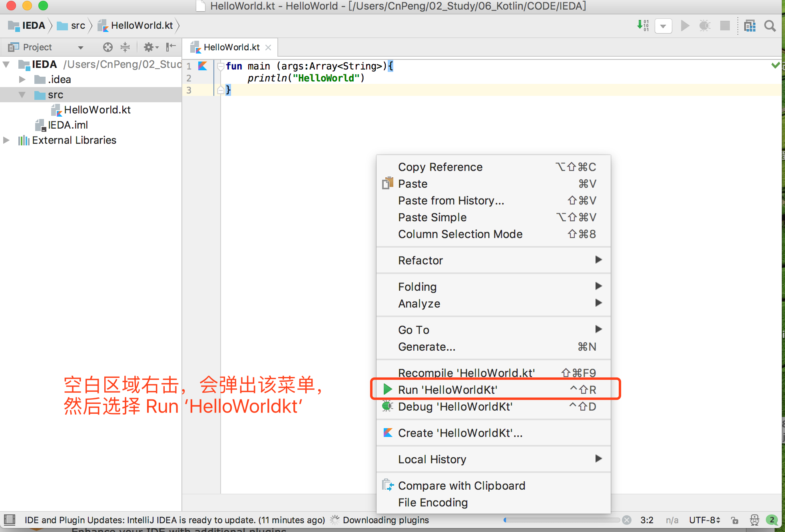785x532 pixels.
Task: Close the HelloWorld.kt editor tab
Action: pos(268,48)
